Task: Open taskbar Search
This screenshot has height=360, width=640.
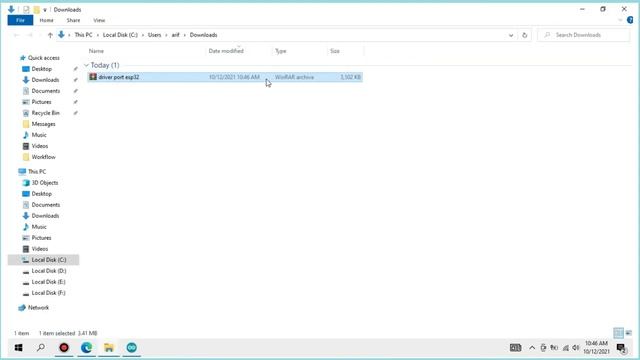Action: click(41, 348)
